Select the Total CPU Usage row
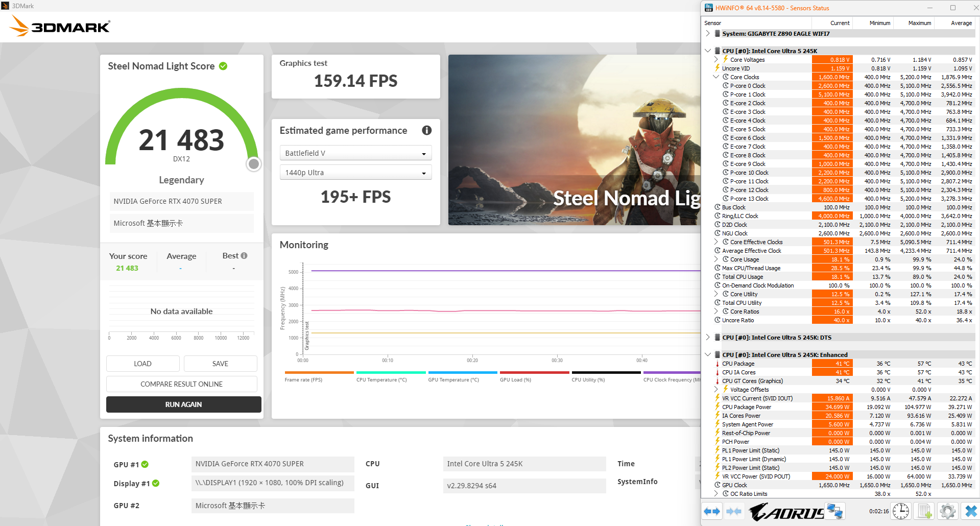The image size is (980, 526). (839, 277)
